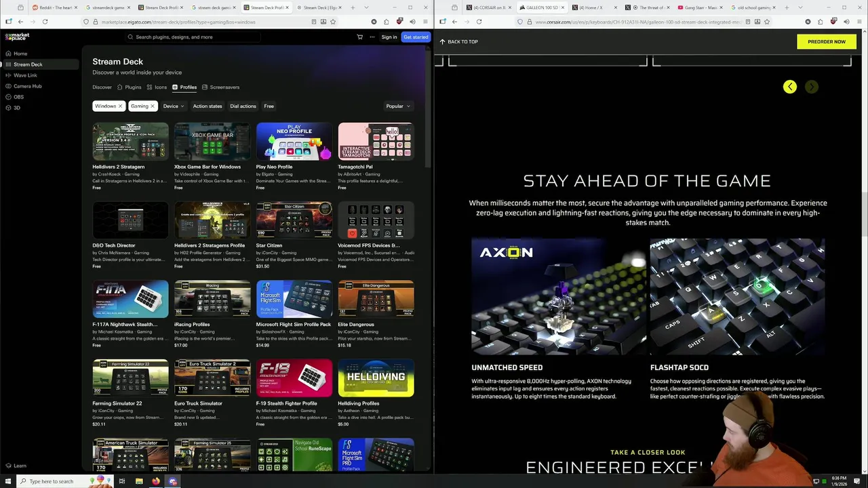Go back in the Elgato browser window

pos(20,22)
